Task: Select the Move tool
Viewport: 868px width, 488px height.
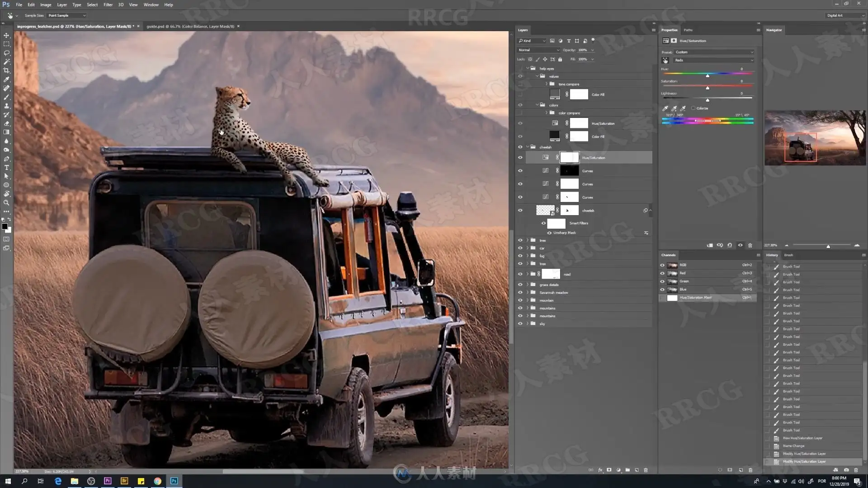Action: point(6,35)
